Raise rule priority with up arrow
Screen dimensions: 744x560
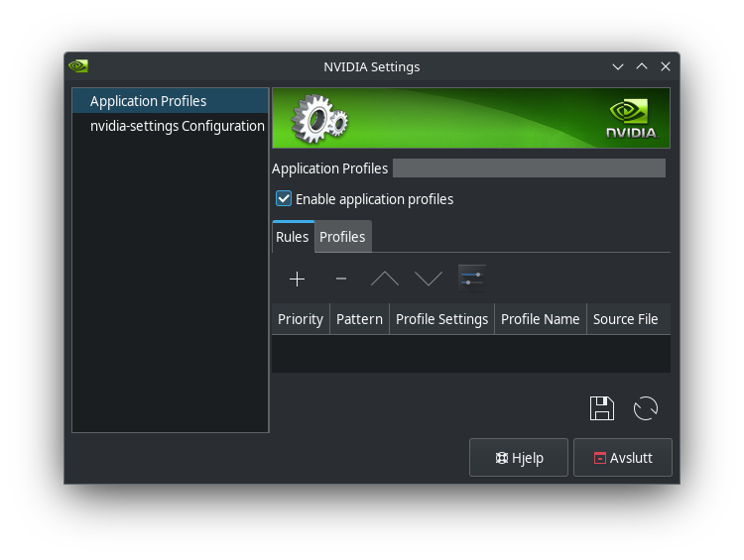click(385, 279)
